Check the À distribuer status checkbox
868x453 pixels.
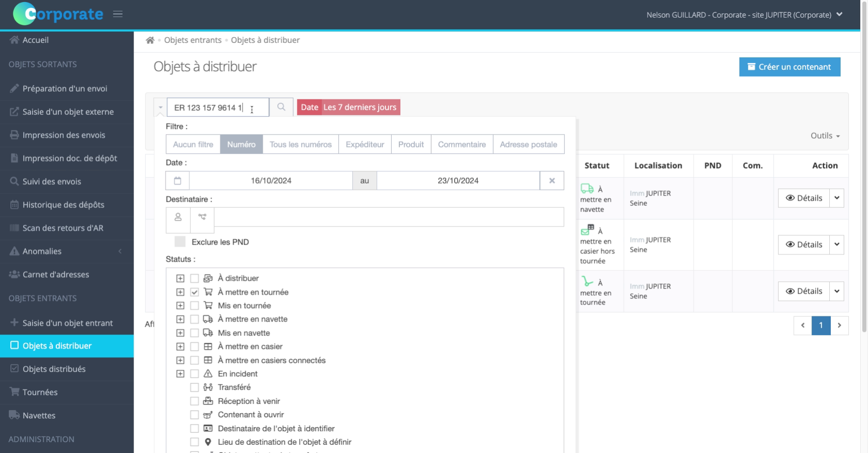(194, 278)
